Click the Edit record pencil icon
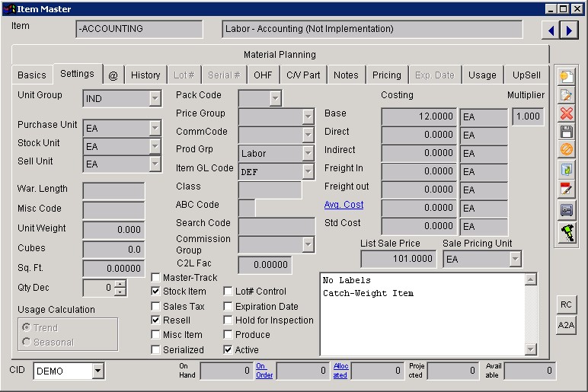The width and height of the screenshot is (588, 392). [x=566, y=95]
